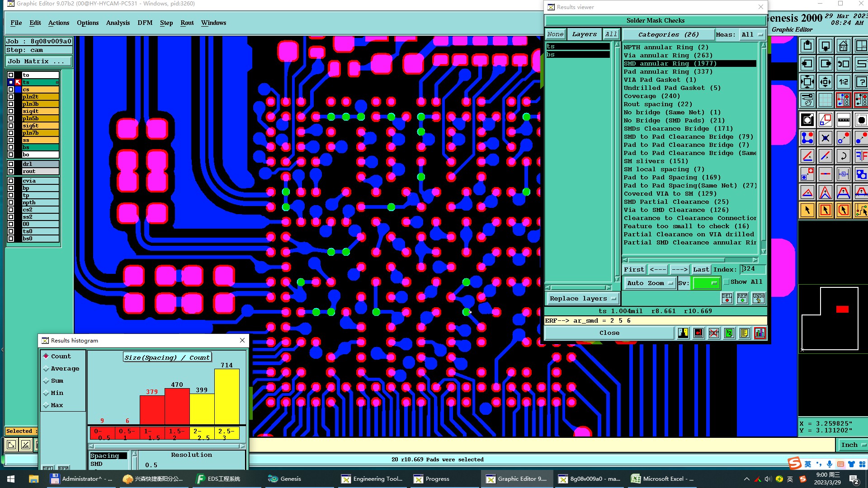Click the Home view icon
The width and height of the screenshot is (868, 488).
[x=843, y=46]
